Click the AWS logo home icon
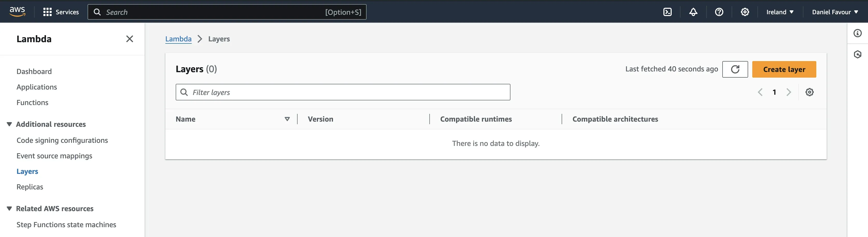Screen dimensions: 868x237 (x=17, y=12)
